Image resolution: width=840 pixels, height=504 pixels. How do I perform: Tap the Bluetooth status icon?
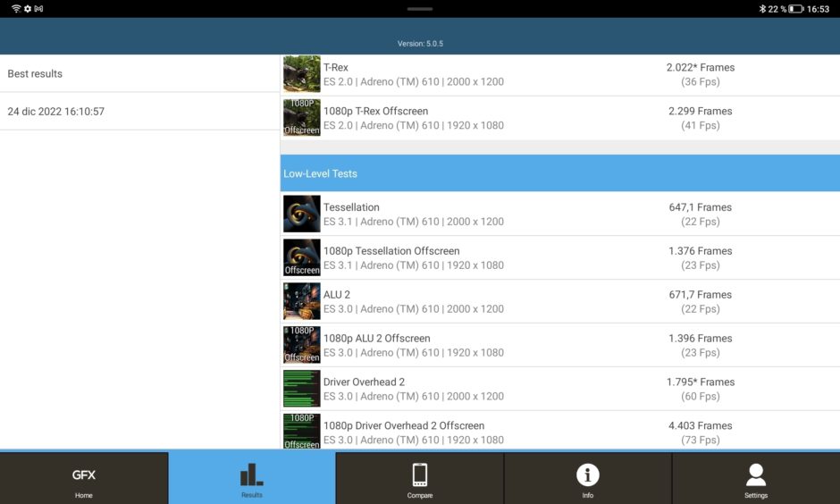[x=762, y=9]
